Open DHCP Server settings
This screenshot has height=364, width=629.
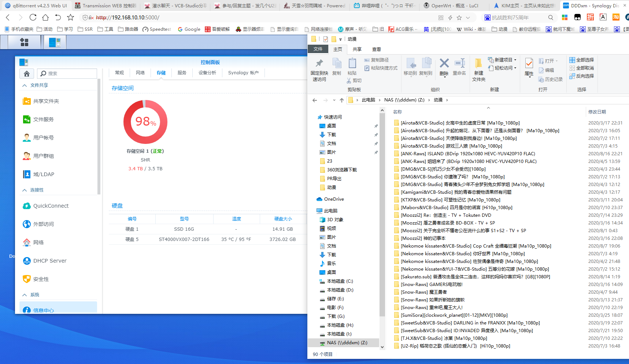tap(44, 261)
